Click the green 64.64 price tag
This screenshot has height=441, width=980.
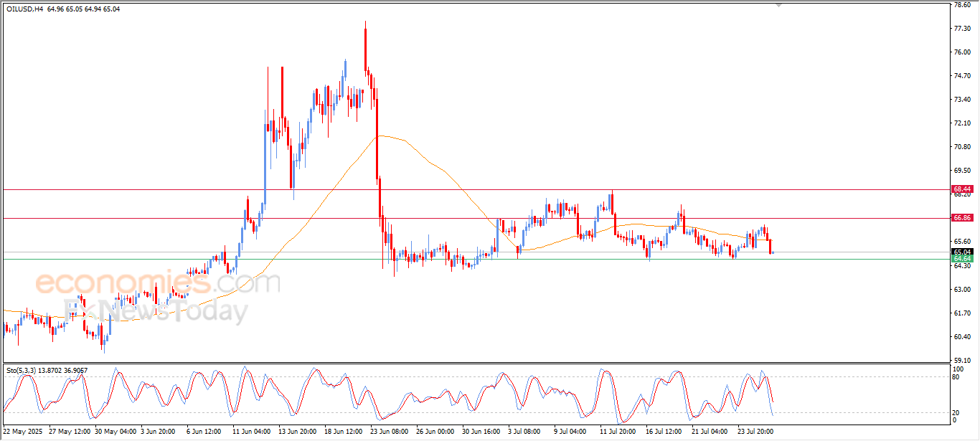tap(961, 259)
